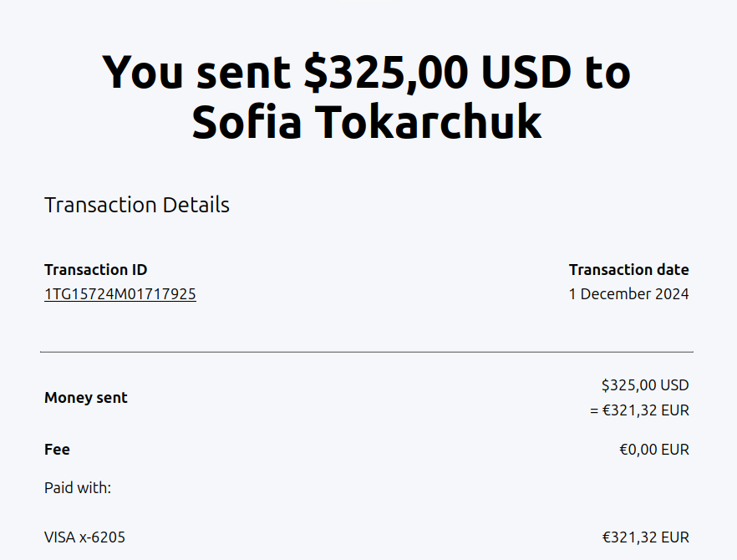Image resolution: width=737 pixels, height=560 pixels.
Task: Click the card number x-6205
Action: point(102,537)
